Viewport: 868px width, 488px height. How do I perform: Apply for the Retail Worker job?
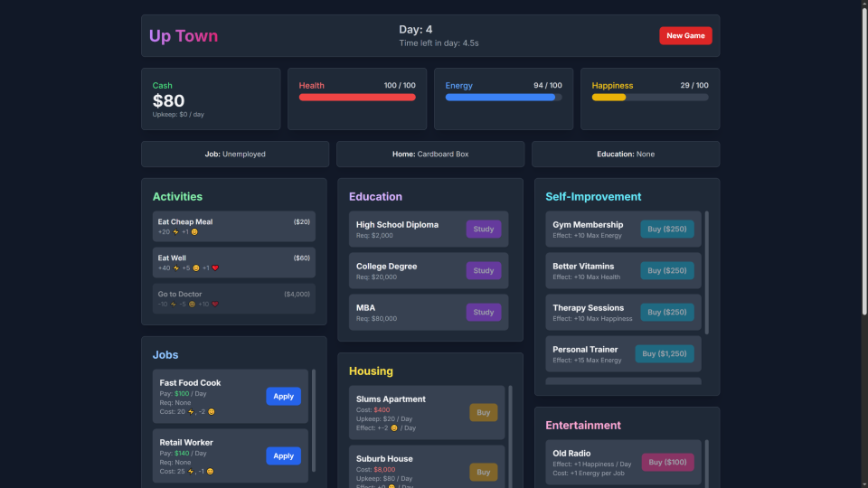pyautogui.click(x=283, y=456)
